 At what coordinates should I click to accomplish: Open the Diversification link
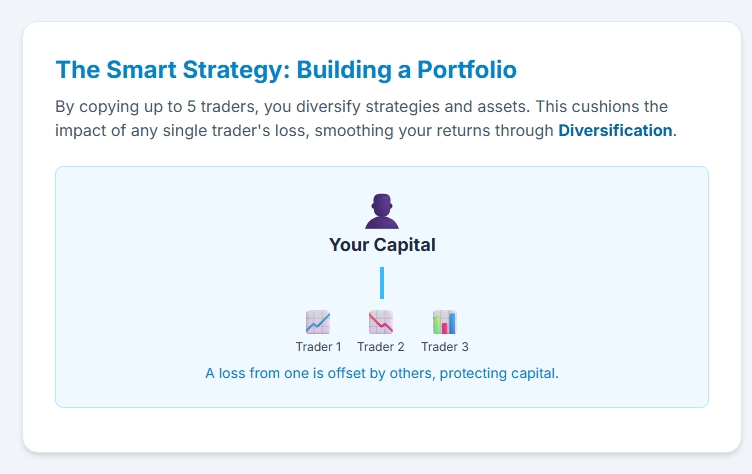(x=615, y=130)
